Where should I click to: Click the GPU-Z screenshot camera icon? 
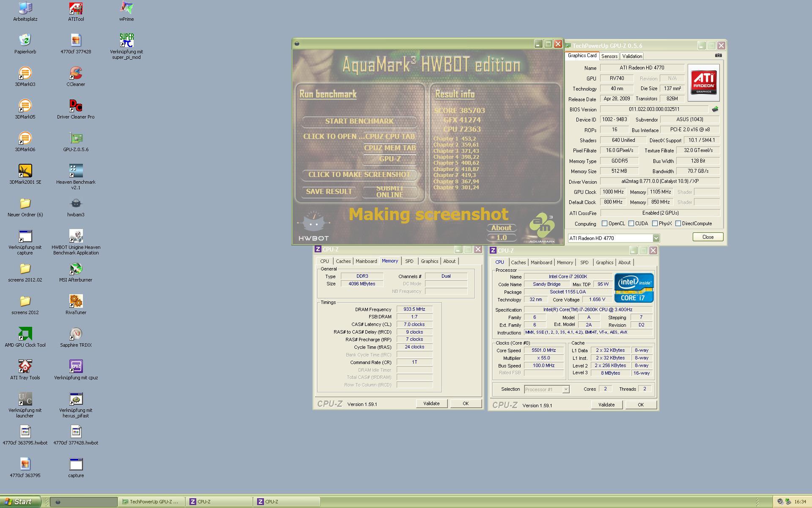tap(718, 55)
